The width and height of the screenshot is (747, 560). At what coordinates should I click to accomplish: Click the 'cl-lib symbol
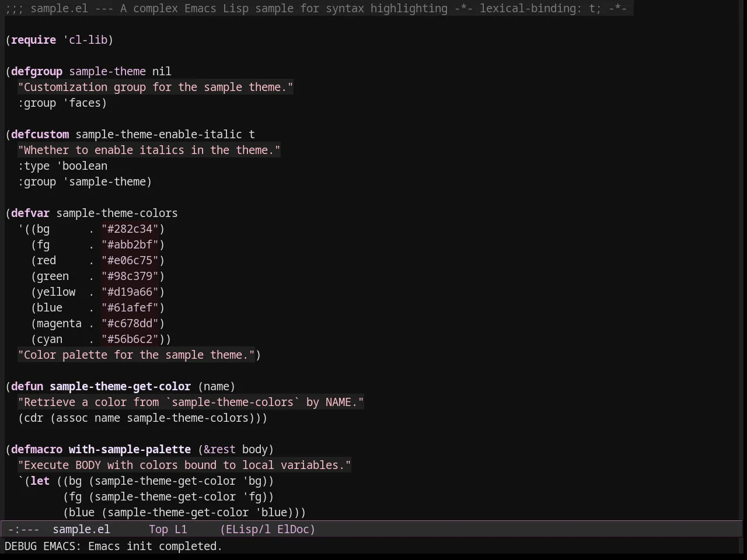(x=85, y=40)
